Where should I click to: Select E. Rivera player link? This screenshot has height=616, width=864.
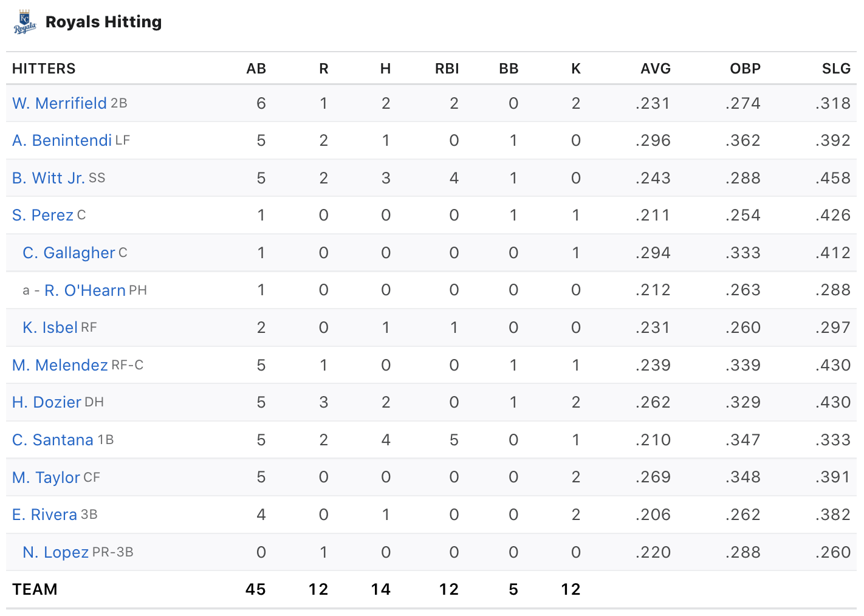(x=44, y=515)
